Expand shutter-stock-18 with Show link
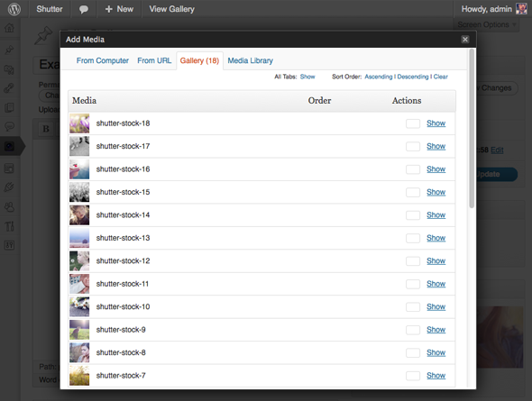The width and height of the screenshot is (532, 401). click(x=436, y=123)
